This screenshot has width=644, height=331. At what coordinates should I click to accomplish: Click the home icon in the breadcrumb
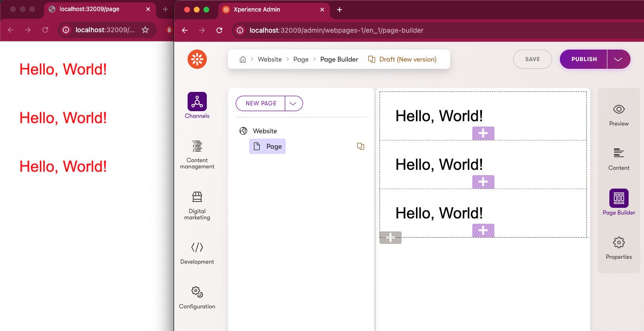pos(243,59)
